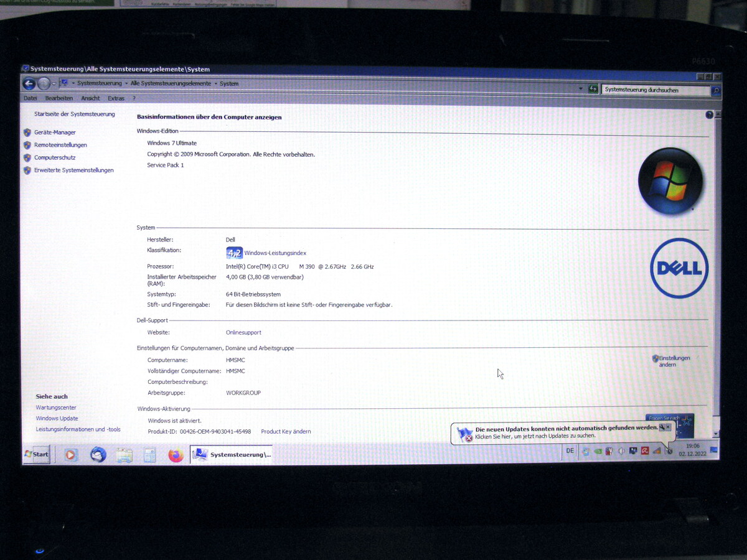Close the updates notification balloon
747x560 pixels.
pyautogui.click(x=669, y=427)
